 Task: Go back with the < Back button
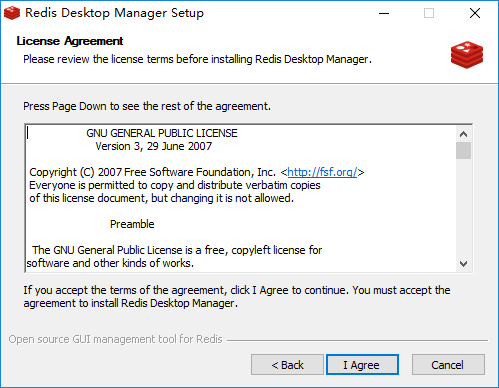tap(287, 365)
